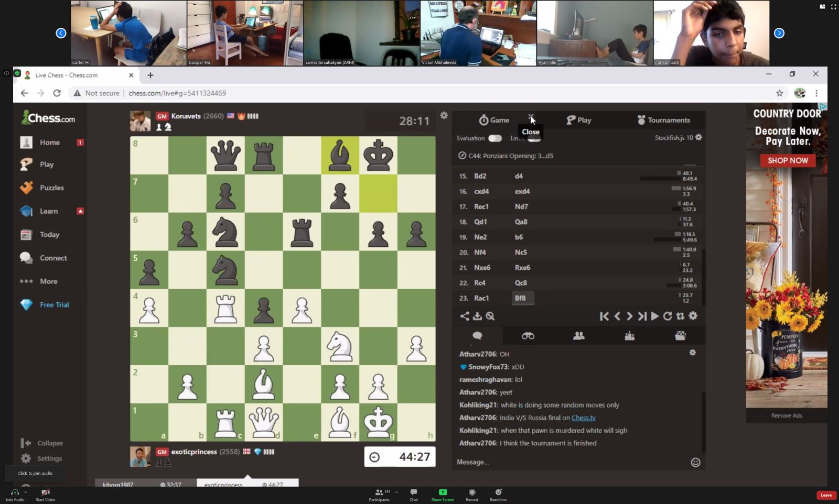The width and height of the screenshot is (839, 504).
Task: Switch to the Play tab
Action: (x=578, y=120)
